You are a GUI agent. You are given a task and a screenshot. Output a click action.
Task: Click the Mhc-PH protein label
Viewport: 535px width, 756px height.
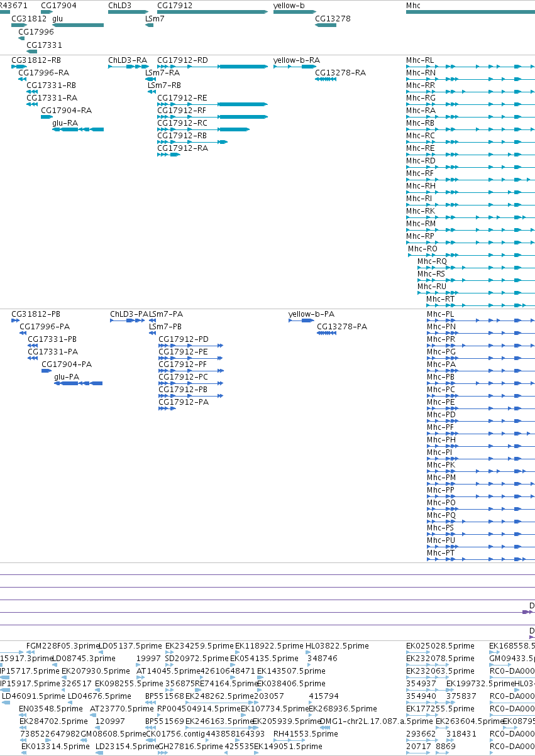tap(441, 440)
